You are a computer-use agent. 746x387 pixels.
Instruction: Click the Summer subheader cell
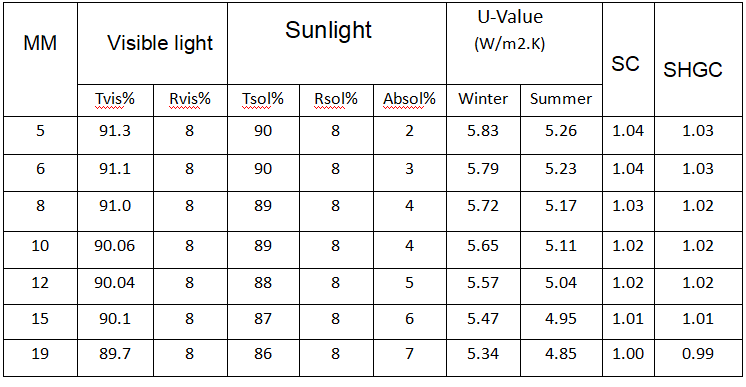(x=561, y=100)
